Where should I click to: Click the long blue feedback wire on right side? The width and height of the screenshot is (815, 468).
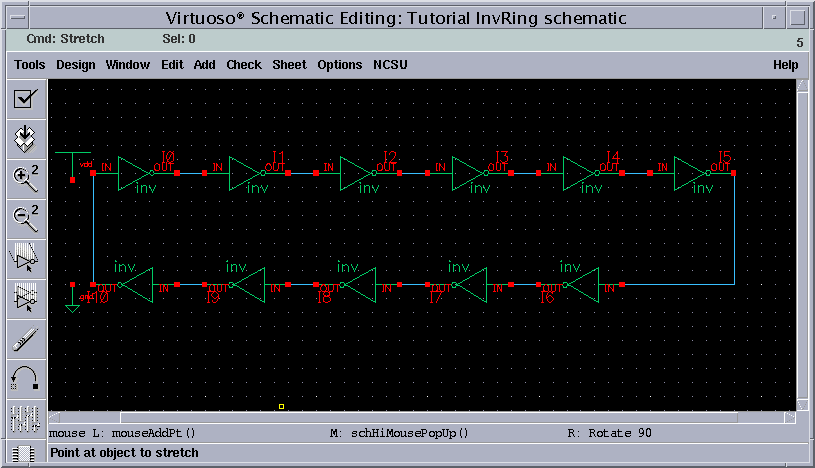734,229
